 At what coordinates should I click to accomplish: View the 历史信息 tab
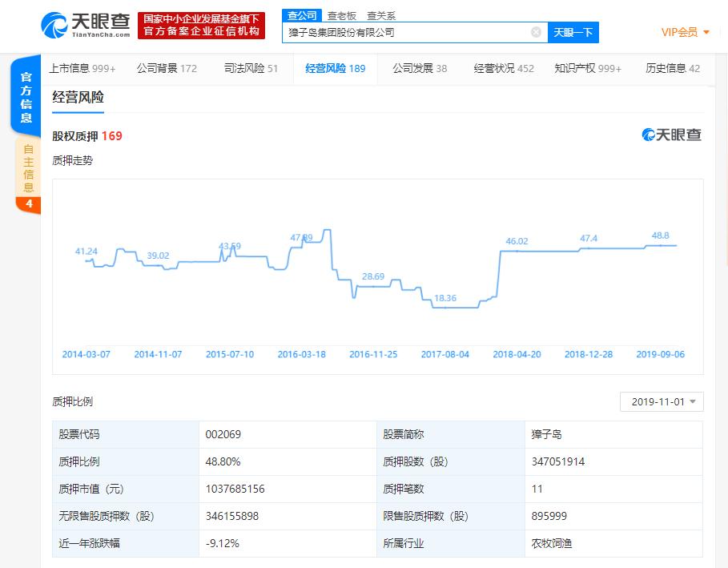pos(672,68)
